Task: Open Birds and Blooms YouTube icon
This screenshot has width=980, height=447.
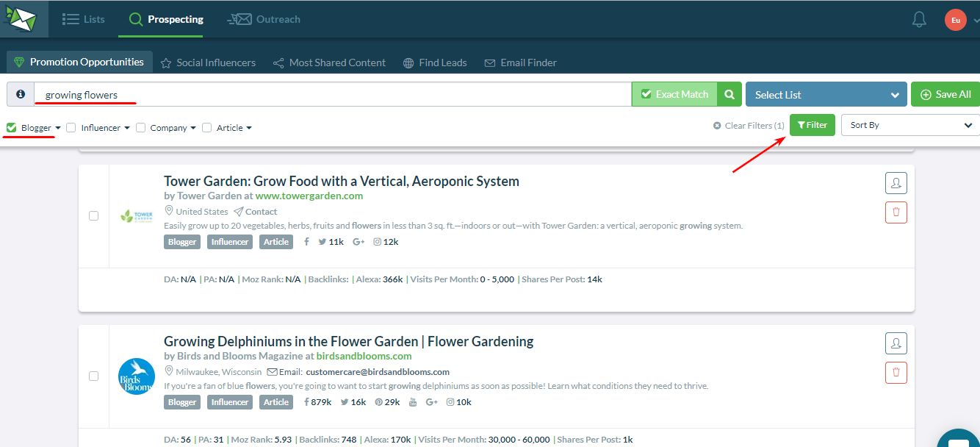Action: pyautogui.click(x=413, y=402)
